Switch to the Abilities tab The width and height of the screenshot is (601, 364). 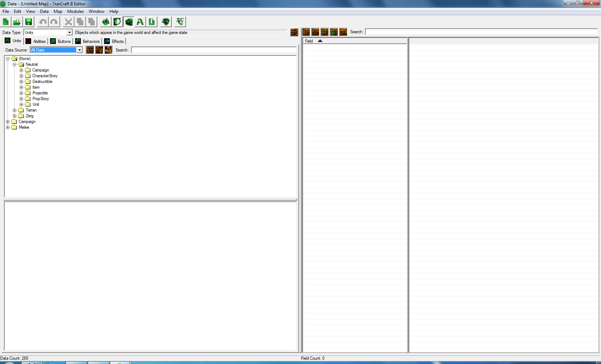tap(36, 41)
